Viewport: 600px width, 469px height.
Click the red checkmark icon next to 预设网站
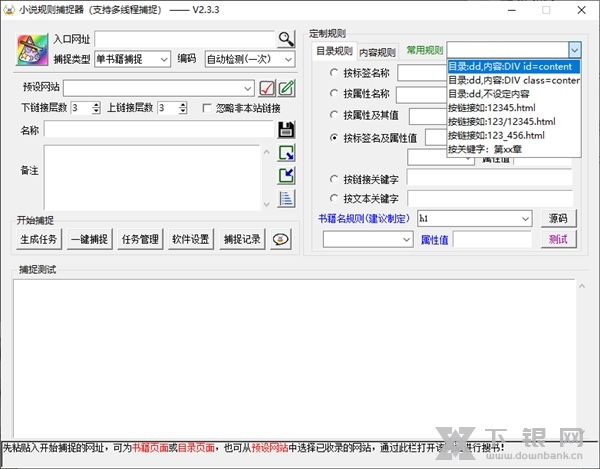click(x=268, y=87)
